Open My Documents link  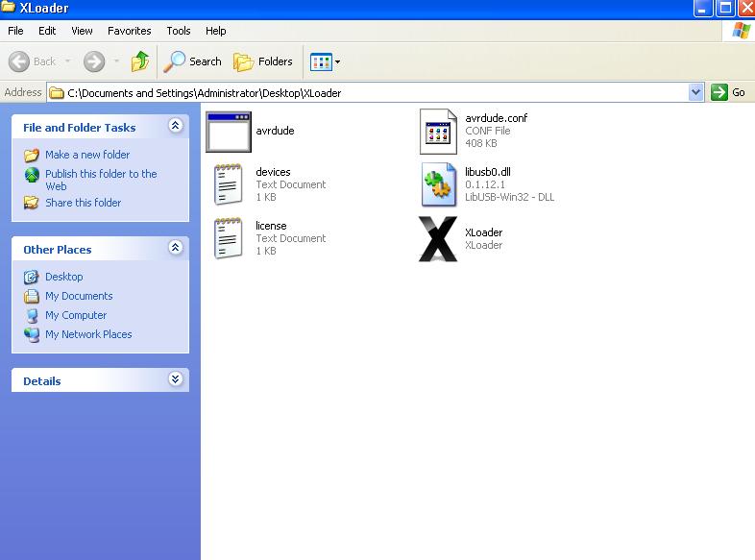tap(79, 296)
